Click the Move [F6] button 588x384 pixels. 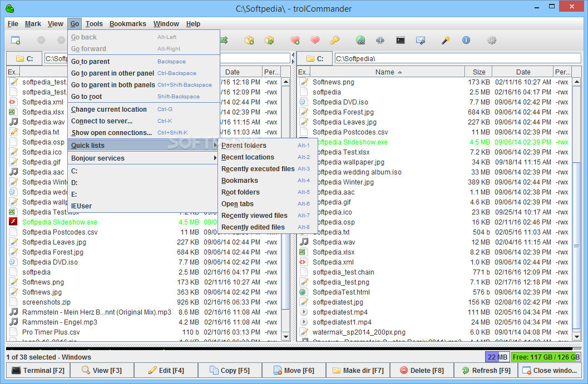pos(294,371)
